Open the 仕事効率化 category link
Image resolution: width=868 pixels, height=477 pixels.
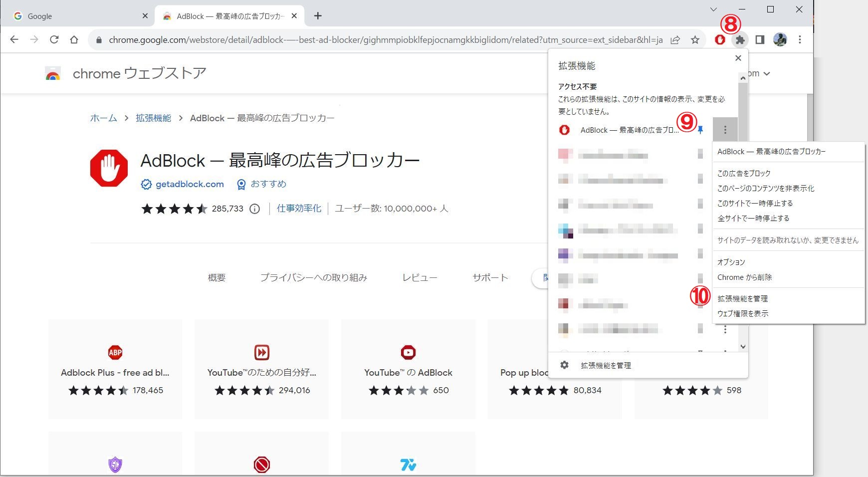coord(299,208)
